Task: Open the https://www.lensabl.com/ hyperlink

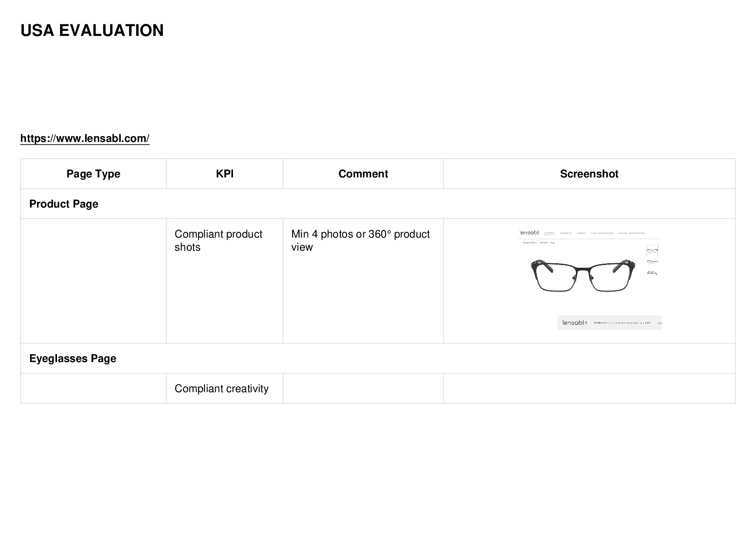Action: (85, 138)
